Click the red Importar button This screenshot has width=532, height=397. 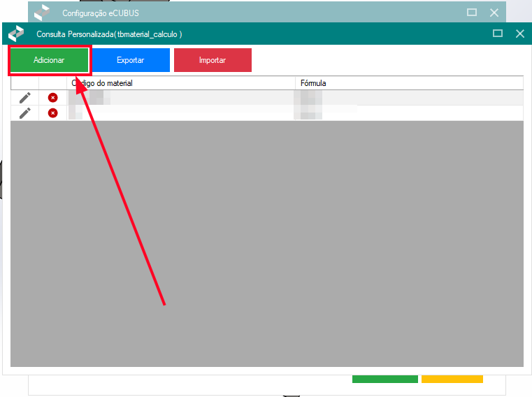pyautogui.click(x=213, y=60)
